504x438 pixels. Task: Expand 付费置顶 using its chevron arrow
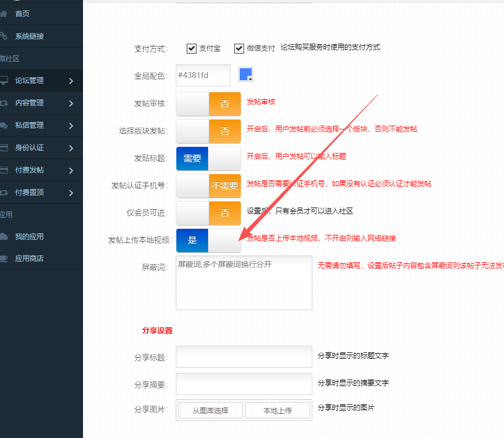coord(71,192)
